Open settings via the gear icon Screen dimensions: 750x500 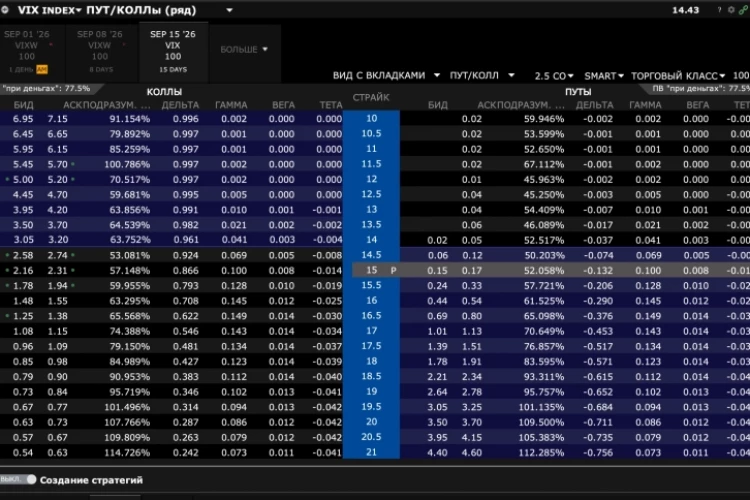(731, 10)
